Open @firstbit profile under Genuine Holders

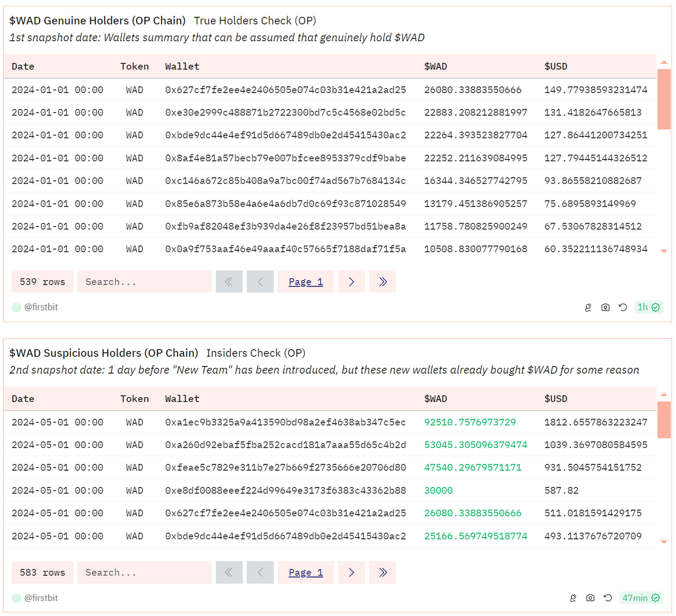pyautogui.click(x=41, y=307)
